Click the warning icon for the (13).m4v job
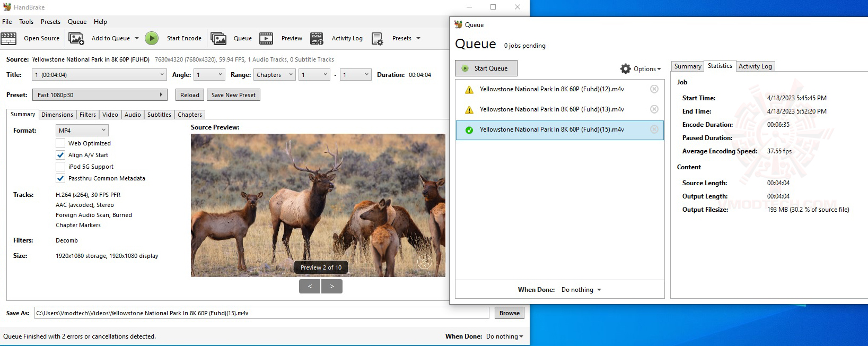Screen dimensions: 868x346 (469, 110)
